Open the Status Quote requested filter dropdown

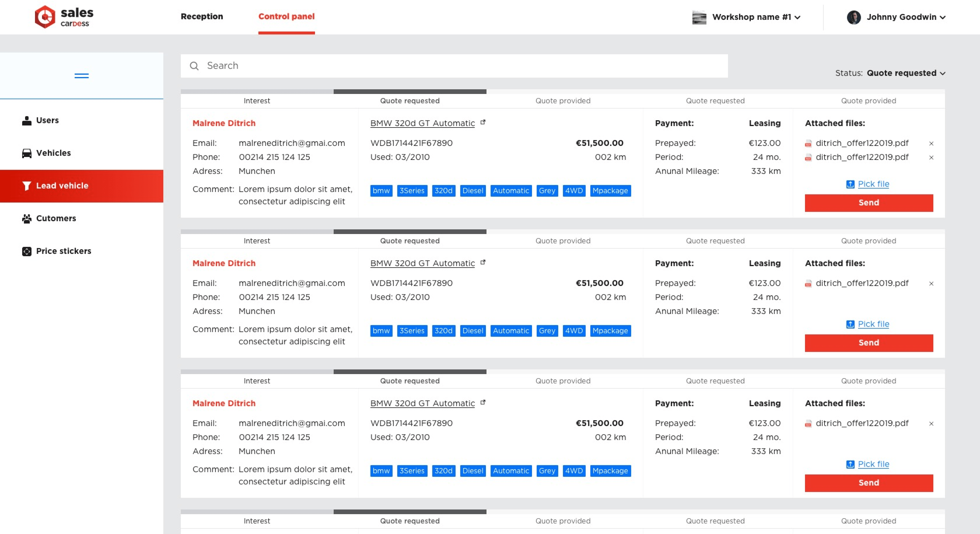pos(906,73)
